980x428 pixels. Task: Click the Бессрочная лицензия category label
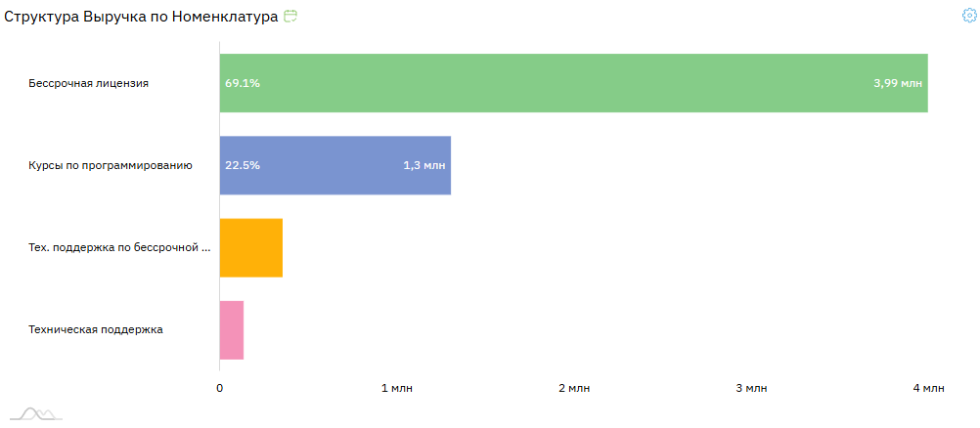89,83
